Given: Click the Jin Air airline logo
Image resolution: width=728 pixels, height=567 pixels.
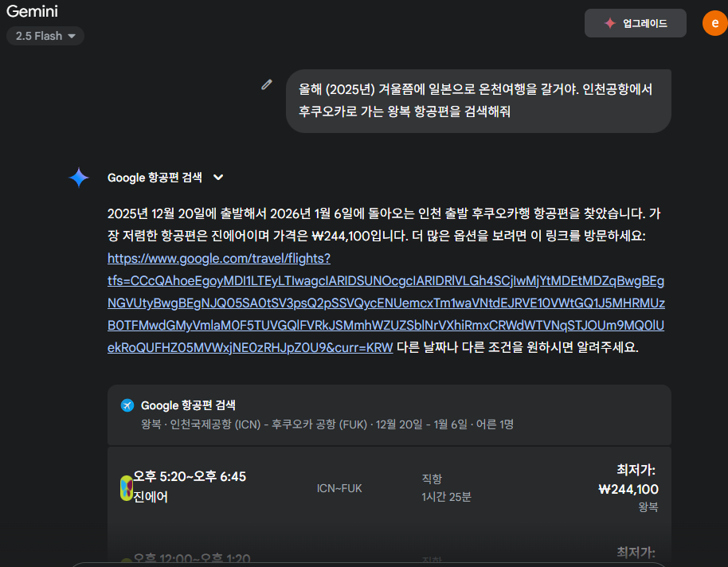Looking at the screenshot, I should [127, 488].
